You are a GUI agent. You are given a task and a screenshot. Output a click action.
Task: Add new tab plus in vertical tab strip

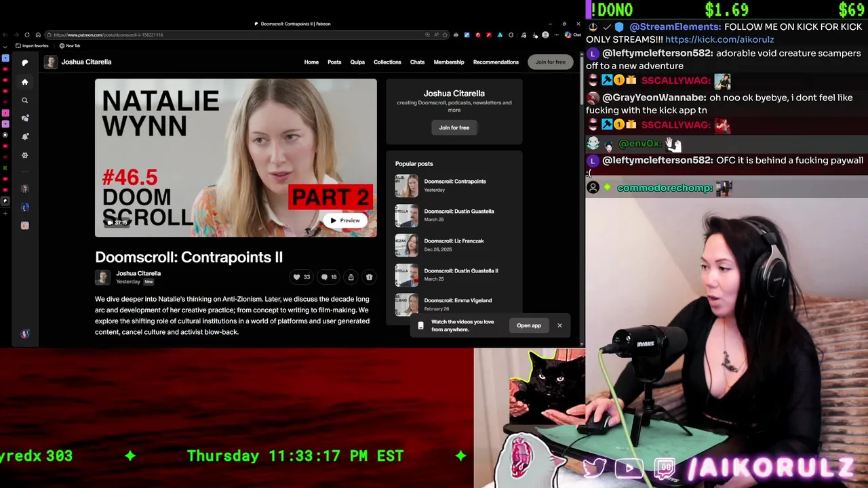pyautogui.click(x=5, y=213)
